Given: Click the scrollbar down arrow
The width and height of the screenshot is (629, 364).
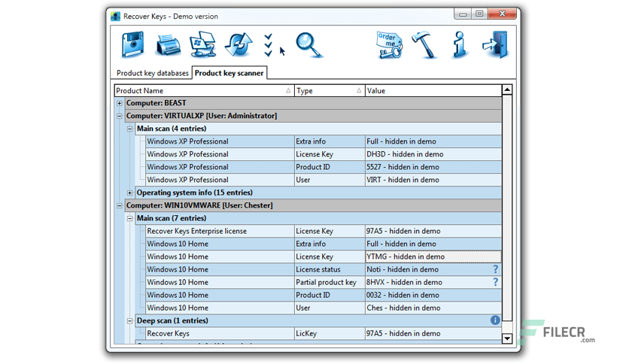Looking at the screenshot, I should click(507, 338).
